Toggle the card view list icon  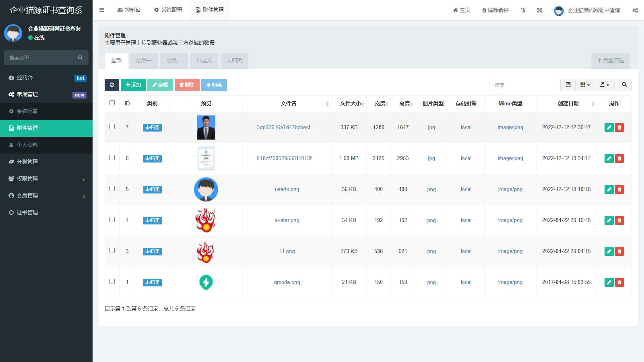568,85
